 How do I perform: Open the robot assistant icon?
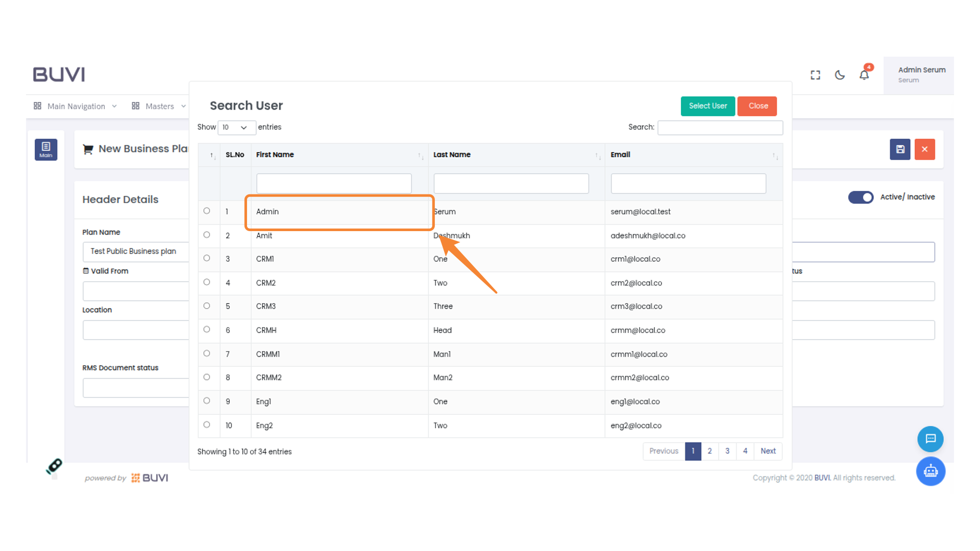pos(930,471)
